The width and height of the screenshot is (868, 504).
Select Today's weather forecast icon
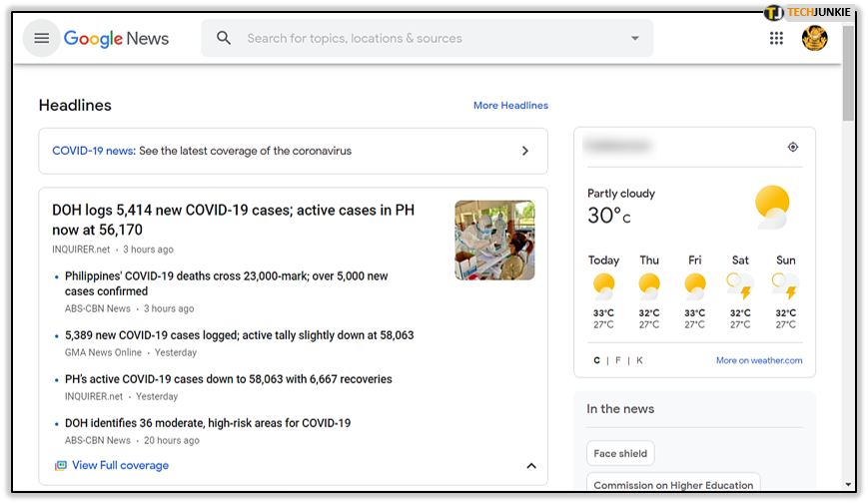click(x=603, y=286)
